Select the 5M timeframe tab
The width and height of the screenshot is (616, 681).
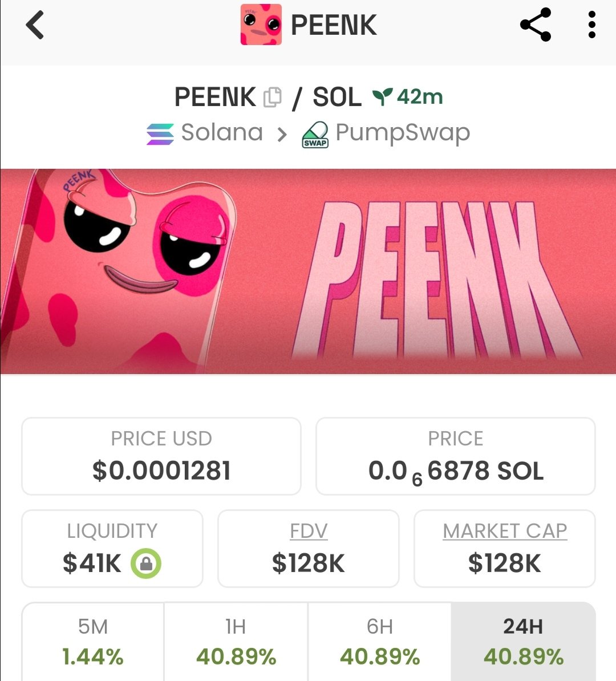93,642
